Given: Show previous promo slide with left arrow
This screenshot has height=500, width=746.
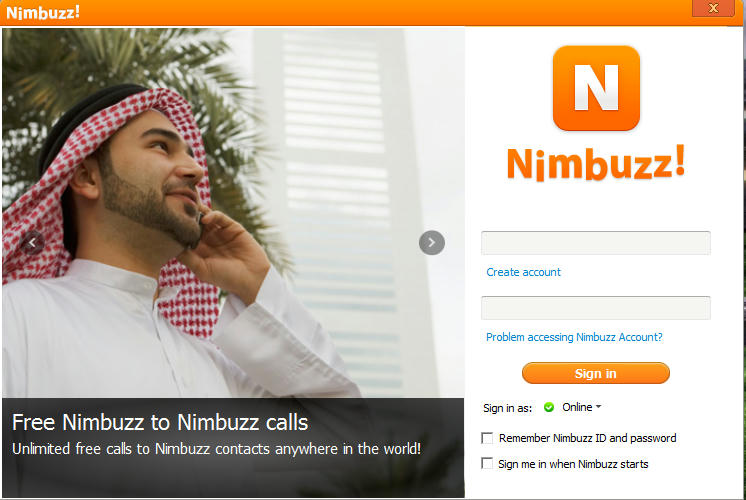Looking at the screenshot, I should point(32,243).
